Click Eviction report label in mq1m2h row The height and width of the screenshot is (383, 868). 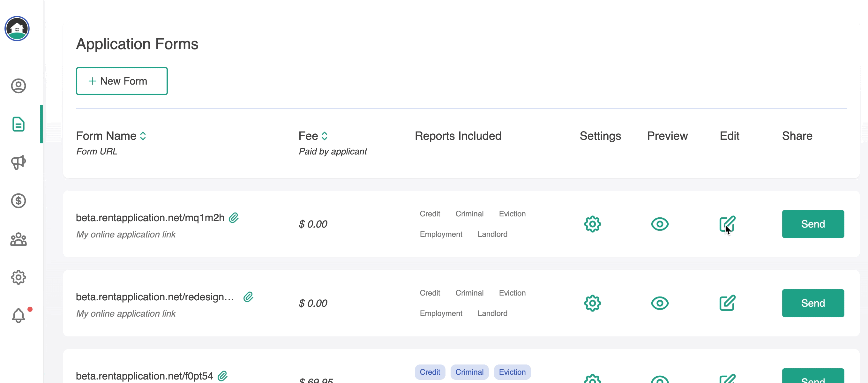click(512, 214)
